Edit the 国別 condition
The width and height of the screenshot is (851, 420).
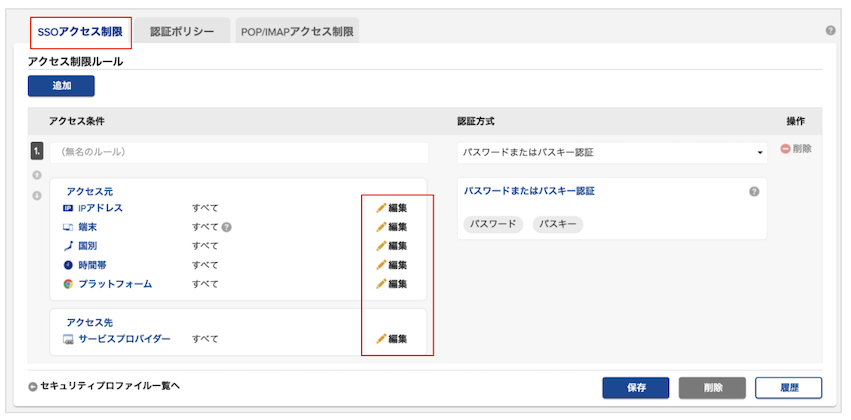pyautogui.click(x=392, y=246)
